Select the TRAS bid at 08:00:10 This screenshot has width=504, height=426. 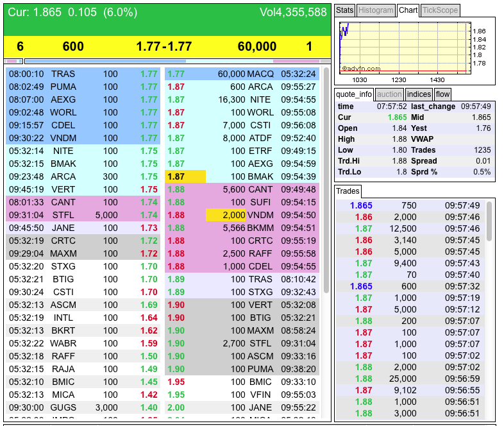click(83, 74)
